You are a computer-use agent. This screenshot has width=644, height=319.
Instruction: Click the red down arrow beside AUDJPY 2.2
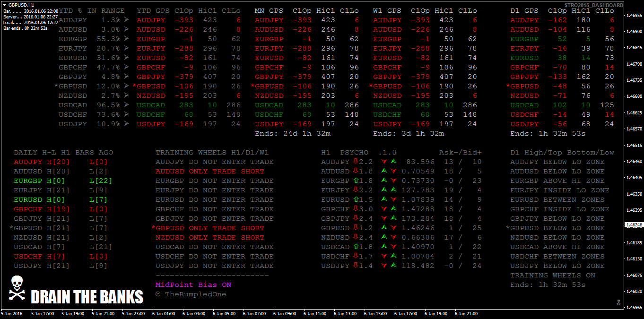point(356,162)
